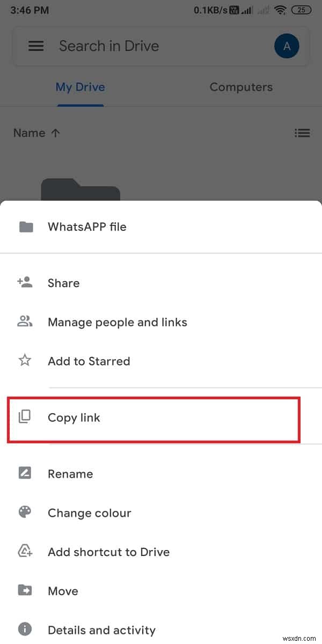The width and height of the screenshot is (322, 644).
Task: Tap the star icon for Add to Starred
Action: pyautogui.click(x=25, y=361)
